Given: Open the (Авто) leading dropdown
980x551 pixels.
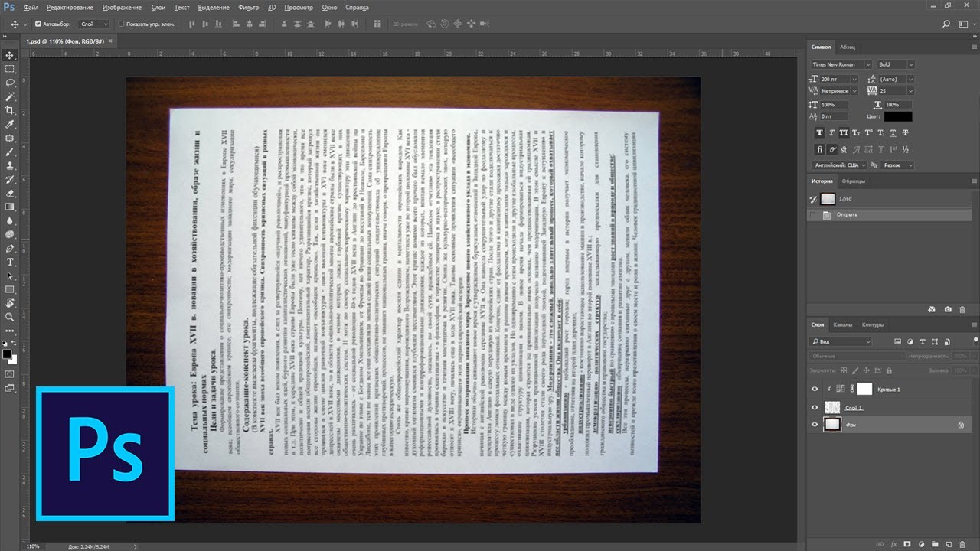Looking at the screenshot, I should [896, 79].
